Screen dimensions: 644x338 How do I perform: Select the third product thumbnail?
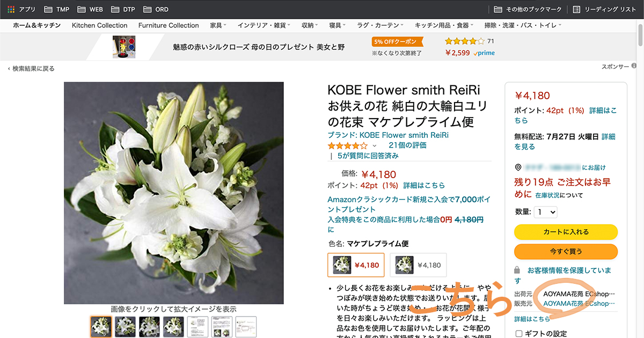[x=149, y=327]
